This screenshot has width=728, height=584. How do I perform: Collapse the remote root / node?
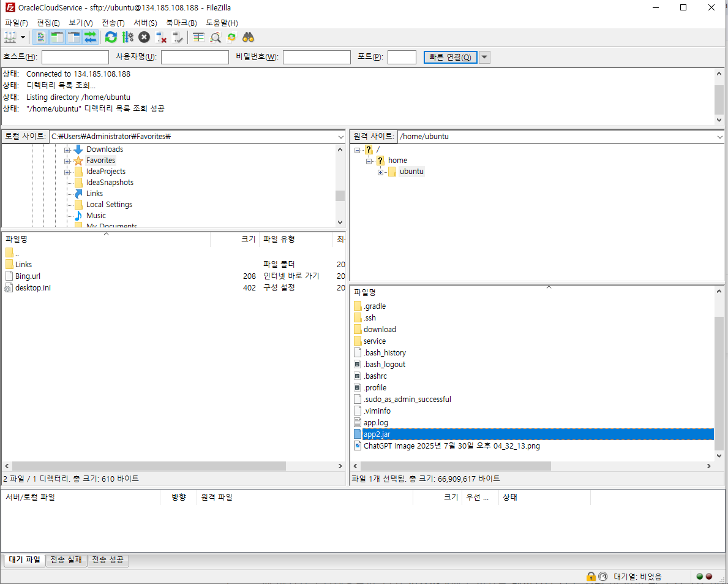pos(357,150)
